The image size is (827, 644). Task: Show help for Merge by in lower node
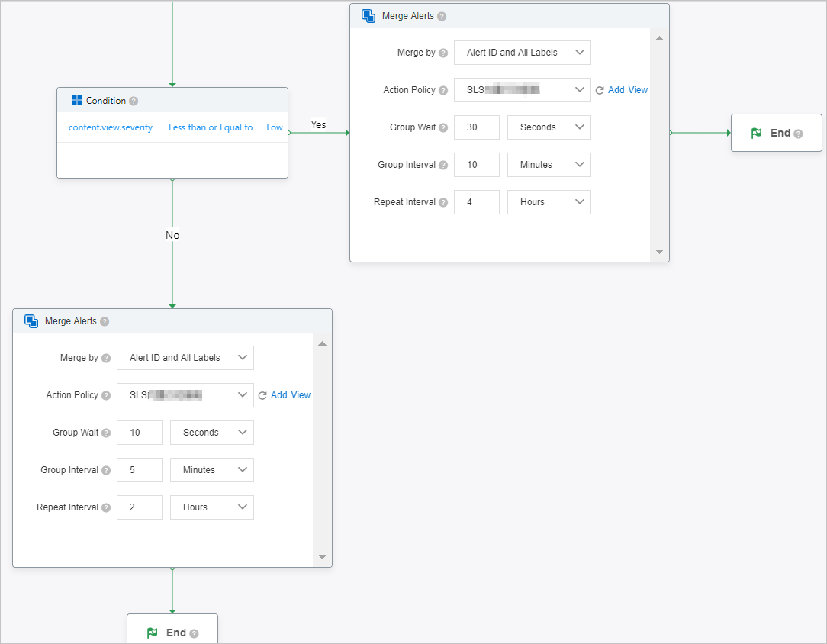pyautogui.click(x=106, y=358)
